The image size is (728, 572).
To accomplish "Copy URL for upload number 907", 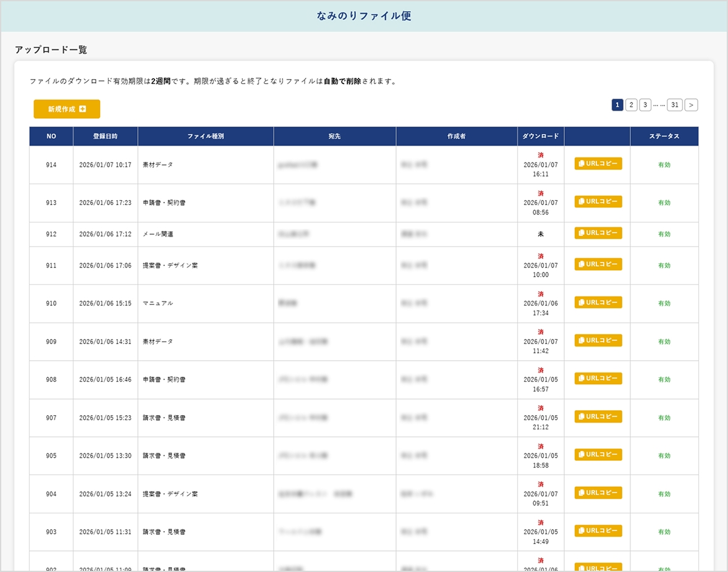I will [598, 417].
